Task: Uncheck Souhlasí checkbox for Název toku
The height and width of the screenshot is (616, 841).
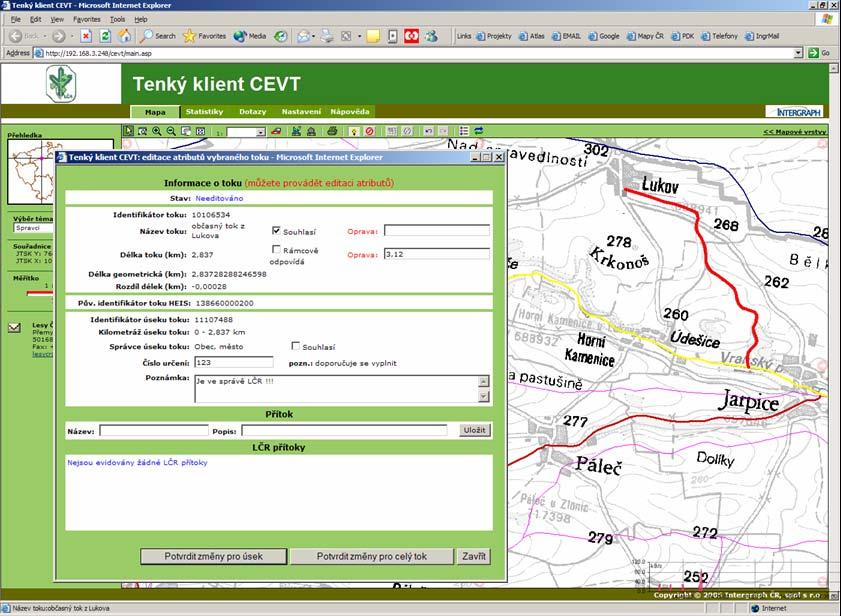Action: [276, 231]
